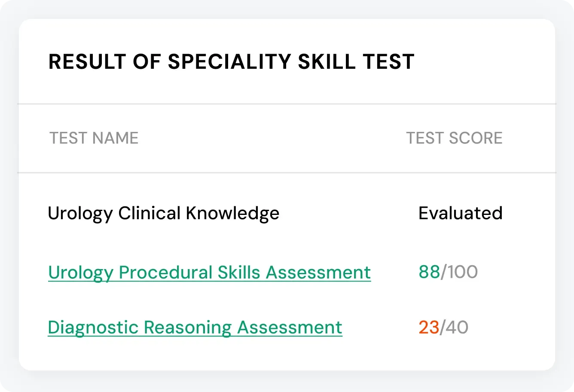This screenshot has width=574, height=392.
Task: Click the gray "/100" maximum score
Action: pyautogui.click(x=460, y=272)
